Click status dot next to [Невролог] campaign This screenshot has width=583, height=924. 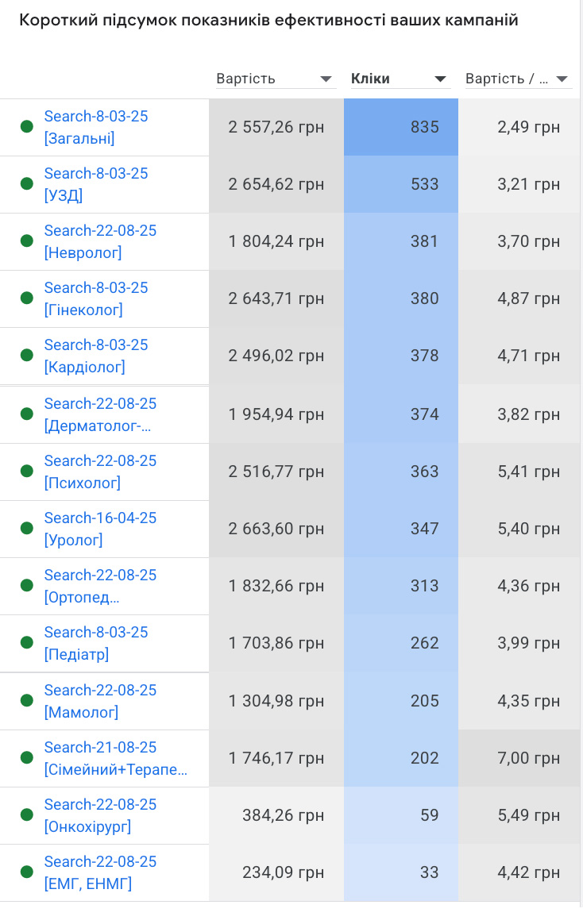(x=26, y=241)
